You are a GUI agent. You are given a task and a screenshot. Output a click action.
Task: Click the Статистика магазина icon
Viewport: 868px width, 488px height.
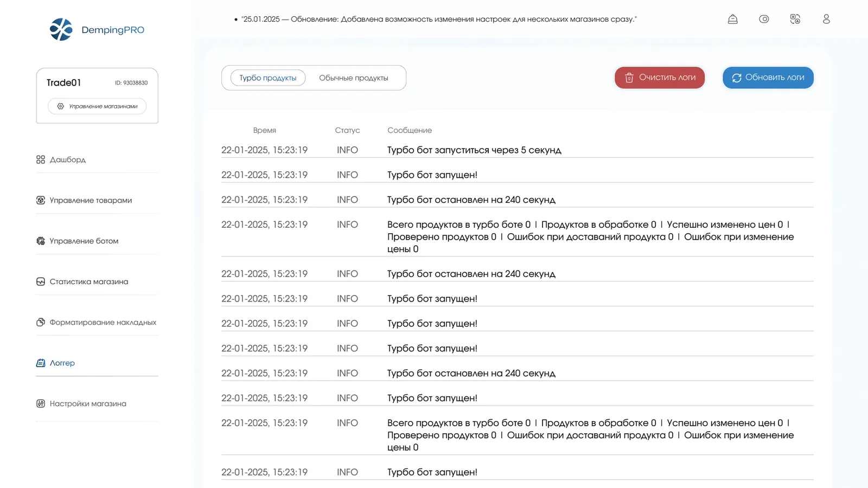[x=41, y=281]
